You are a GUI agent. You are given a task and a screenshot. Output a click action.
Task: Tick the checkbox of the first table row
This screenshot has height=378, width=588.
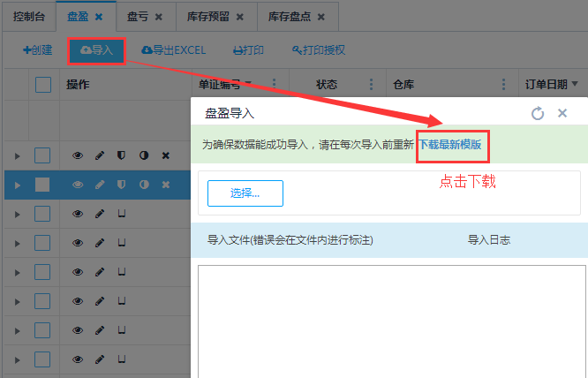click(42, 155)
